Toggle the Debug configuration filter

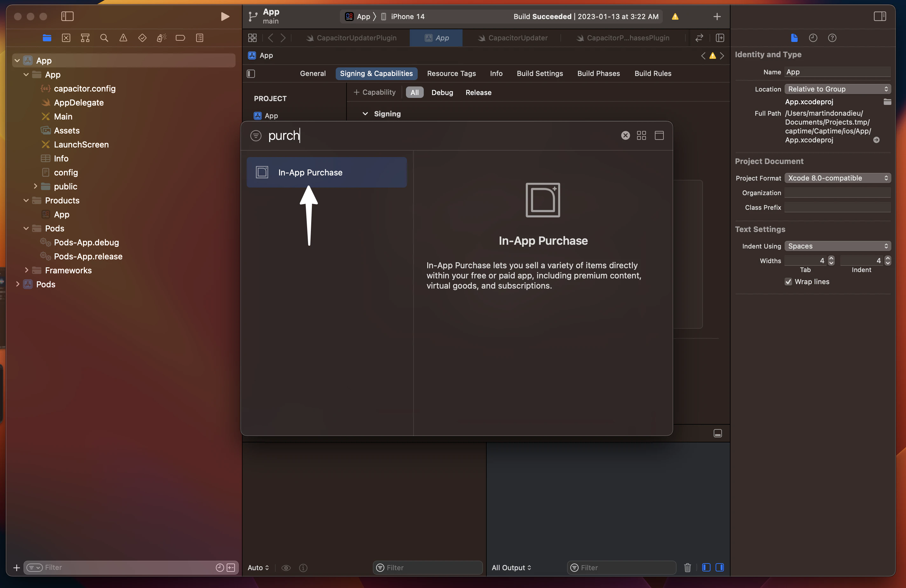click(x=443, y=92)
